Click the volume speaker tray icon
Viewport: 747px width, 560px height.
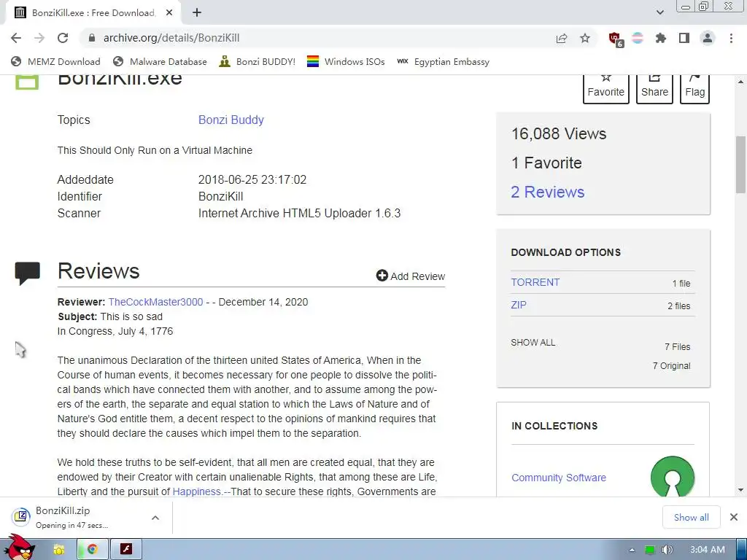click(667, 550)
